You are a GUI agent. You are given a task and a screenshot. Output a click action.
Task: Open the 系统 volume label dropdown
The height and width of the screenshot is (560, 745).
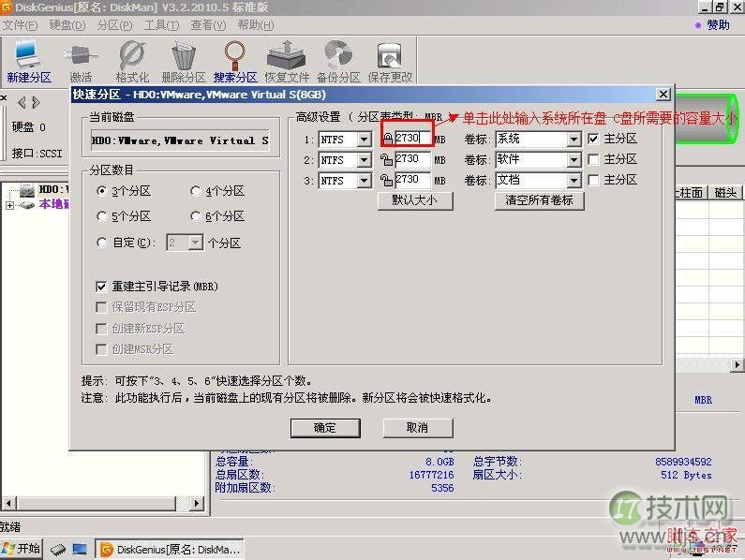[x=574, y=140]
